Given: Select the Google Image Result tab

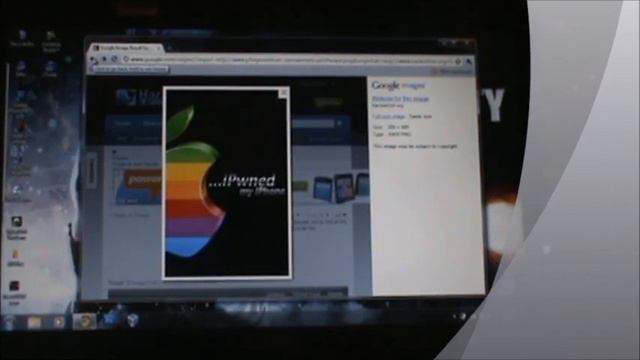Looking at the screenshot, I should [x=126, y=48].
